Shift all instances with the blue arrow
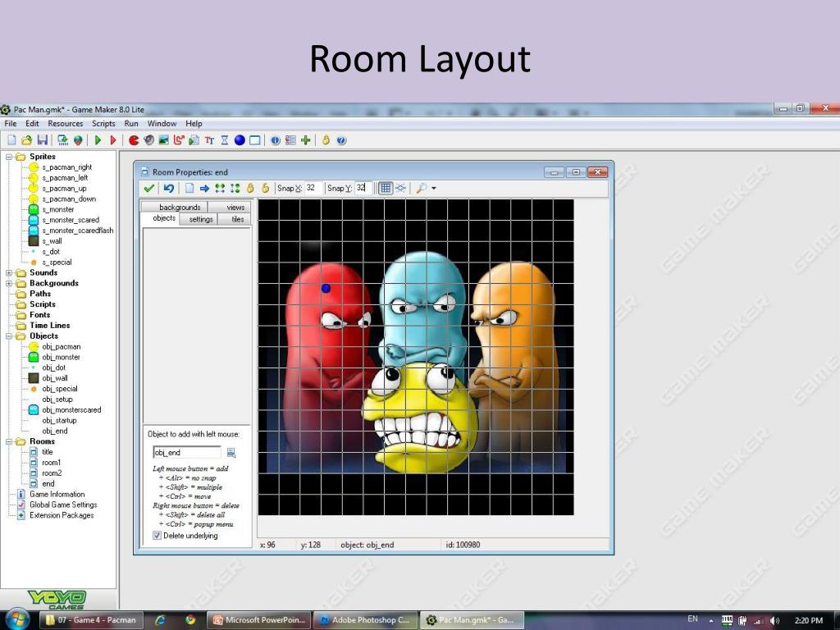 tap(204, 188)
